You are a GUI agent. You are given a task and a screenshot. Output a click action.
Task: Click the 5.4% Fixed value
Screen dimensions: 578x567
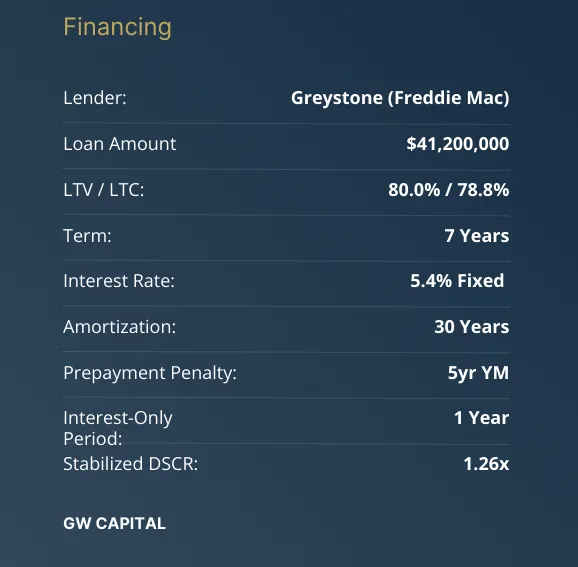click(457, 281)
